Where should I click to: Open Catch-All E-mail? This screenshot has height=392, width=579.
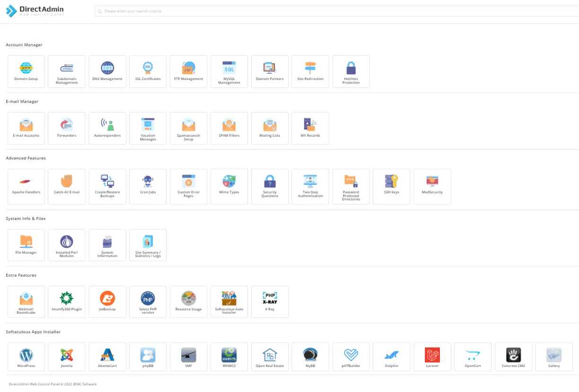click(67, 186)
